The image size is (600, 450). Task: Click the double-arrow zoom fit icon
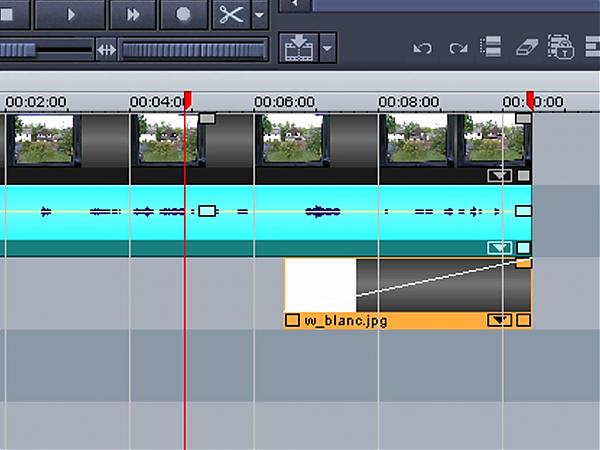tap(106, 49)
